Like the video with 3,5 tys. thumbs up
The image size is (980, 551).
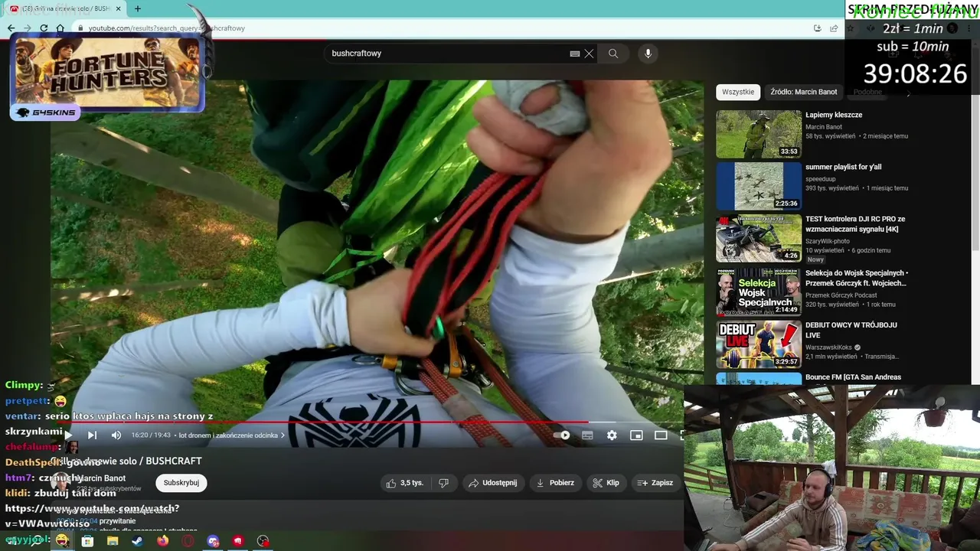(405, 483)
